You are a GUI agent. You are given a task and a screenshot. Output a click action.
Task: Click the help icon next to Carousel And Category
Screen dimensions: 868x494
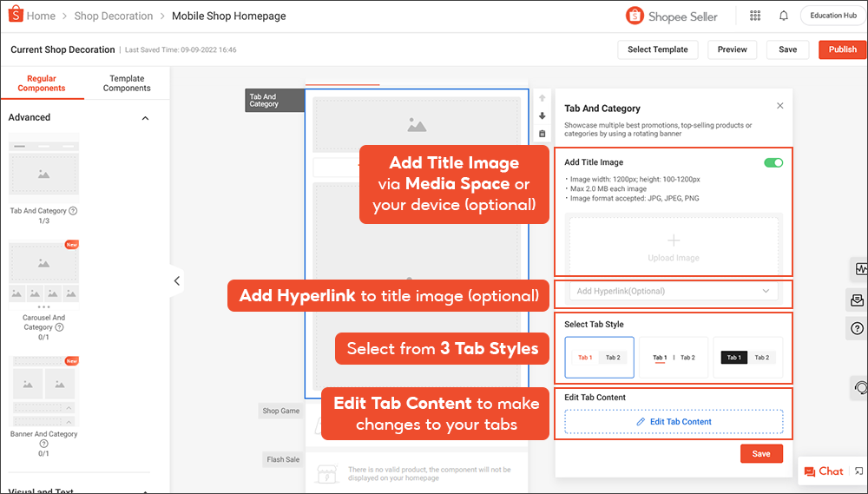tap(60, 327)
